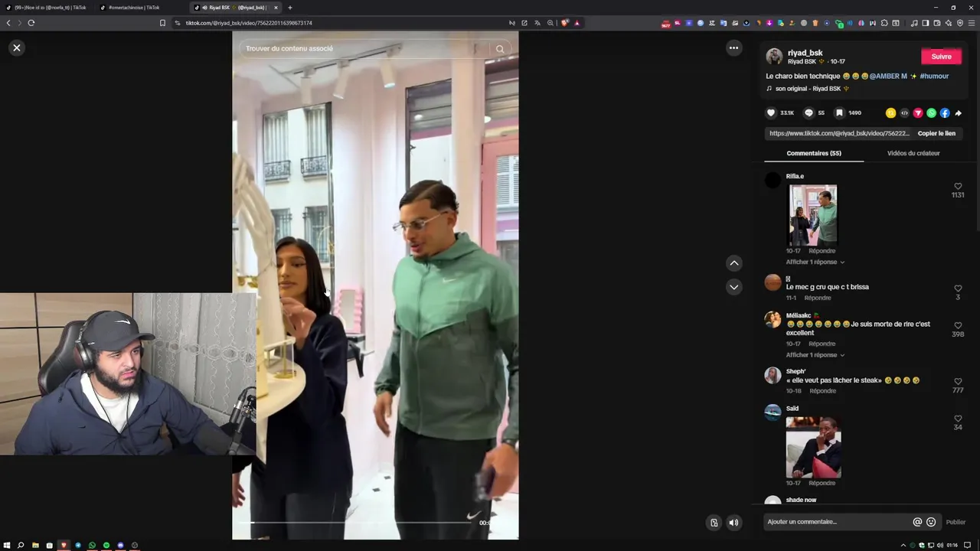The width and height of the screenshot is (980, 551).
Task: Click the search magnifier in video
Action: point(500,49)
